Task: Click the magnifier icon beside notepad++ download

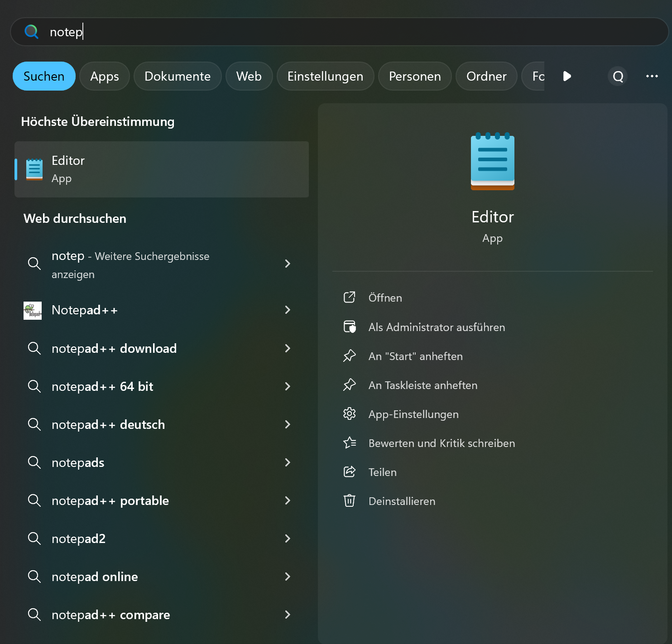Action: coord(34,348)
